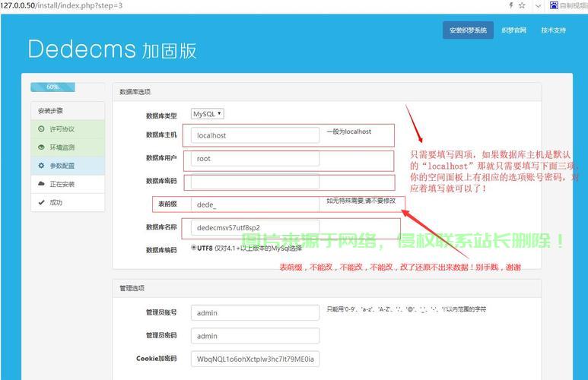This screenshot has height=380, width=588.
Task: Click the Cookie加密码 input field
Action: coord(255,359)
